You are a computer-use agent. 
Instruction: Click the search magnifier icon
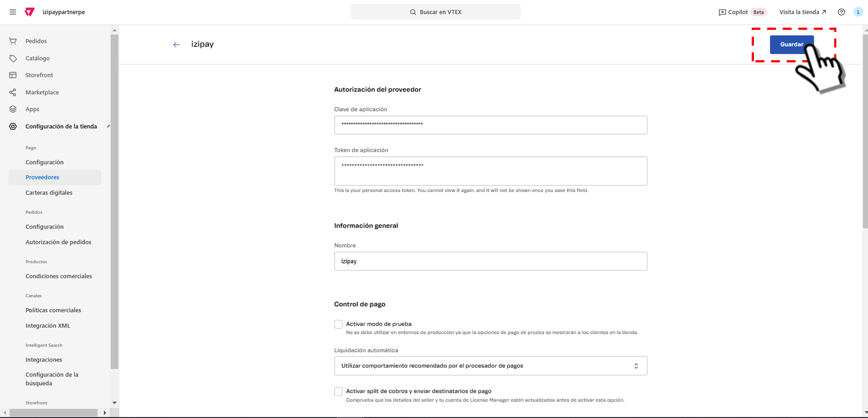pos(413,12)
